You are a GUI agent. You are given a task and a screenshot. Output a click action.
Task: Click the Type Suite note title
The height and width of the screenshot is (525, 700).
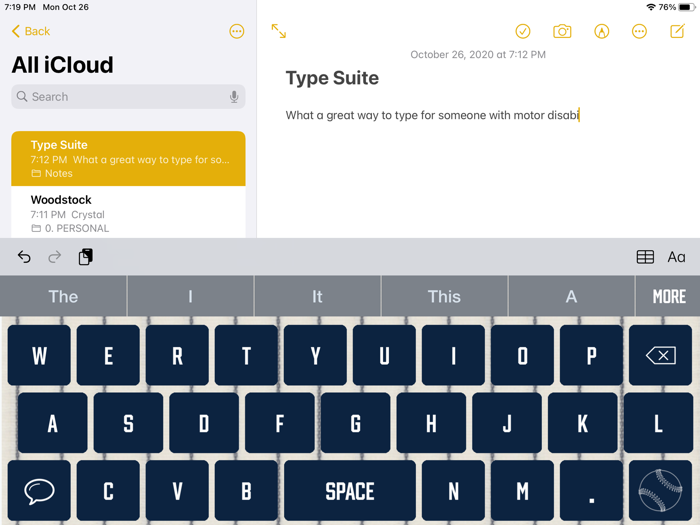click(x=332, y=78)
